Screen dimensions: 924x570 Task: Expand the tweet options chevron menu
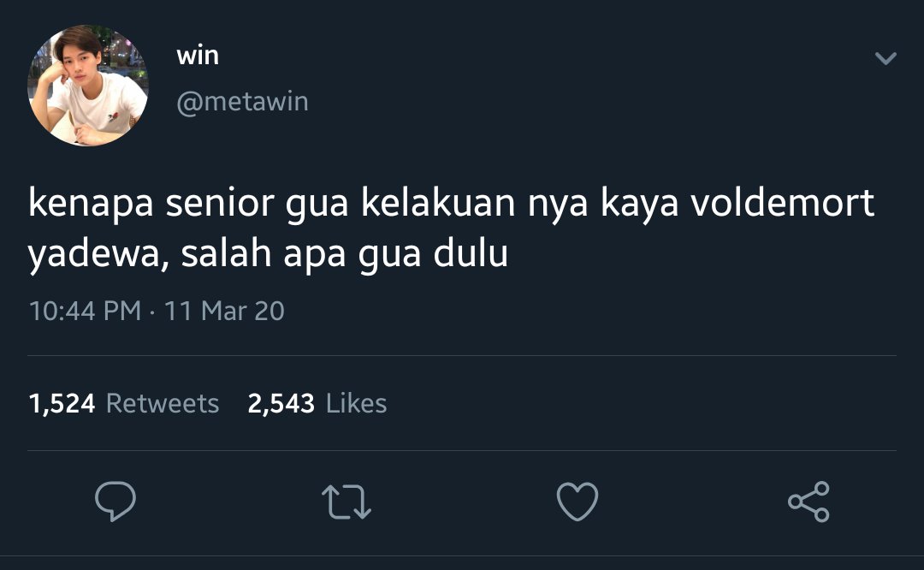pyautogui.click(x=885, y=57)
